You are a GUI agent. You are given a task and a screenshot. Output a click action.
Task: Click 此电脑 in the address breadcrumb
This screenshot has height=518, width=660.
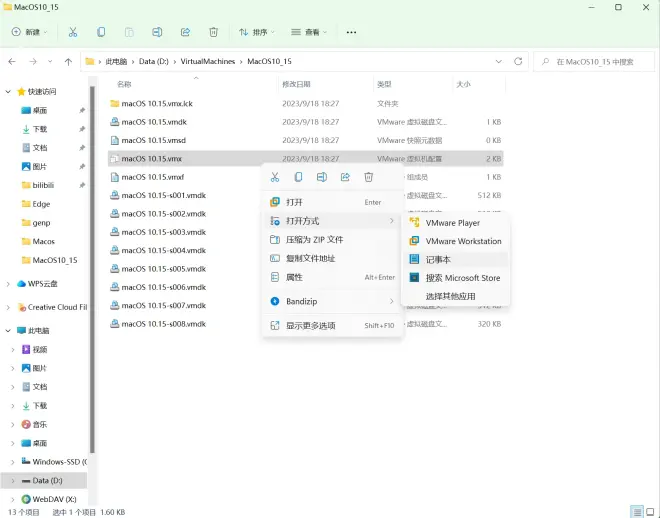116,61
